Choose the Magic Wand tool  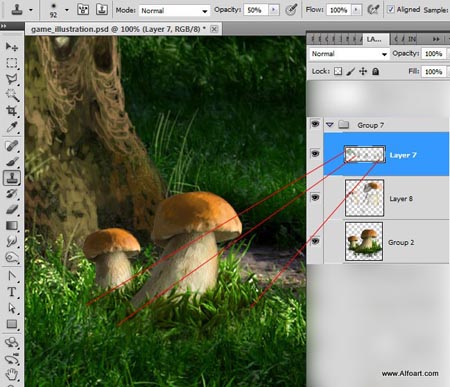pyautogui.click(x=12, y=95)
